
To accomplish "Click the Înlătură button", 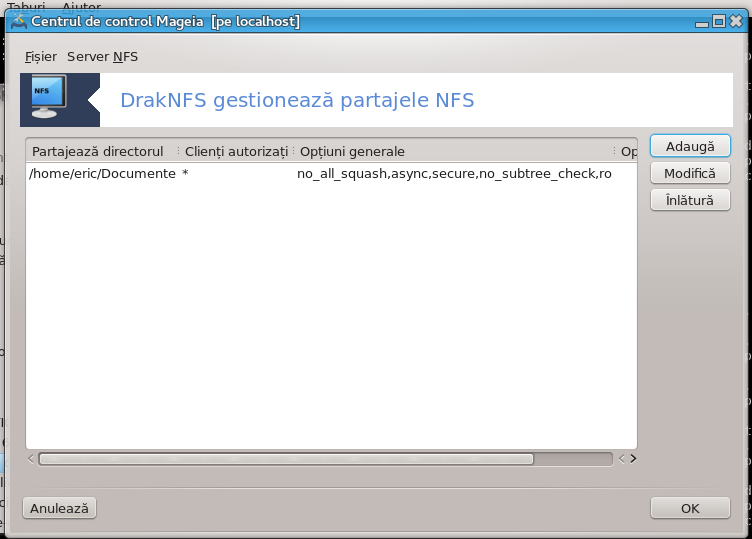I will (690, 200).
